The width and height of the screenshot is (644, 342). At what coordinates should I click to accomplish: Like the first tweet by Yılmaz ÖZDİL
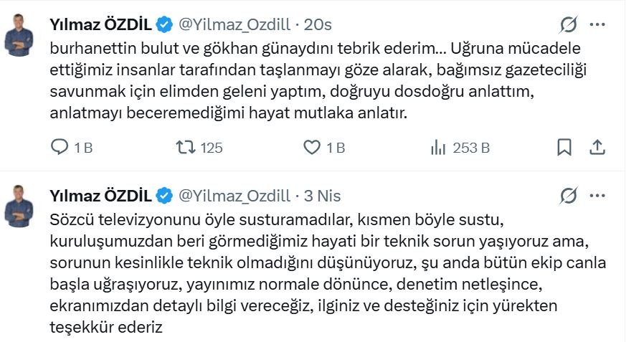pos(312,148)
